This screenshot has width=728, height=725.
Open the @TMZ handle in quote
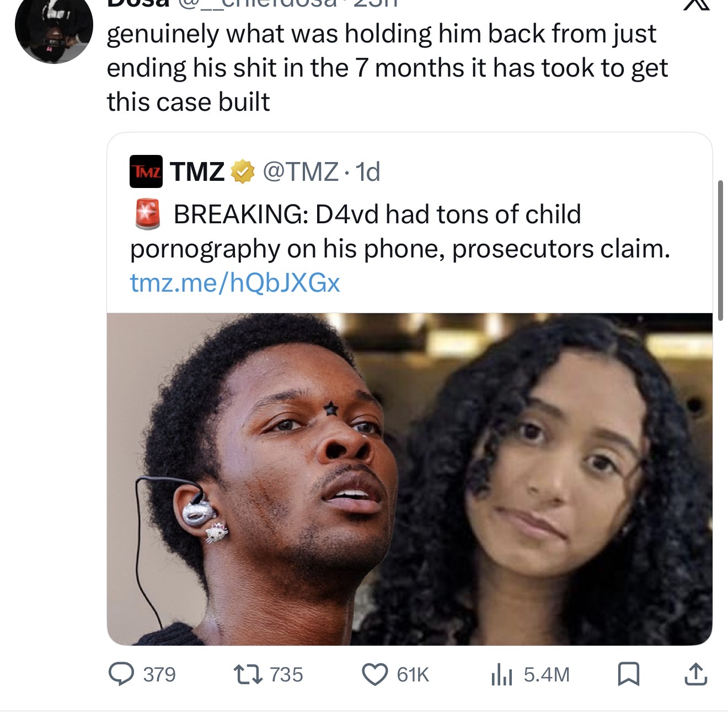tap(301, 172)
